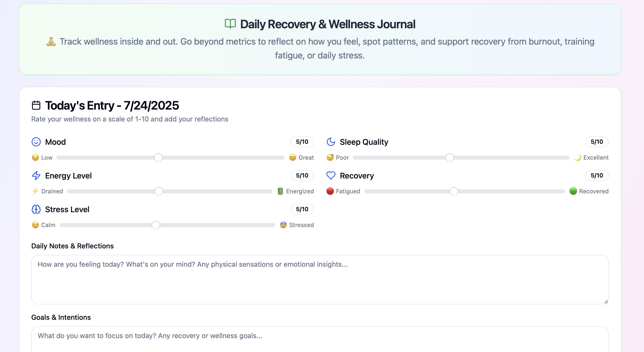Click the green Recovered circle icon
Screen dimensions: 644x352
pyautogui.click(x=573, y=191)
